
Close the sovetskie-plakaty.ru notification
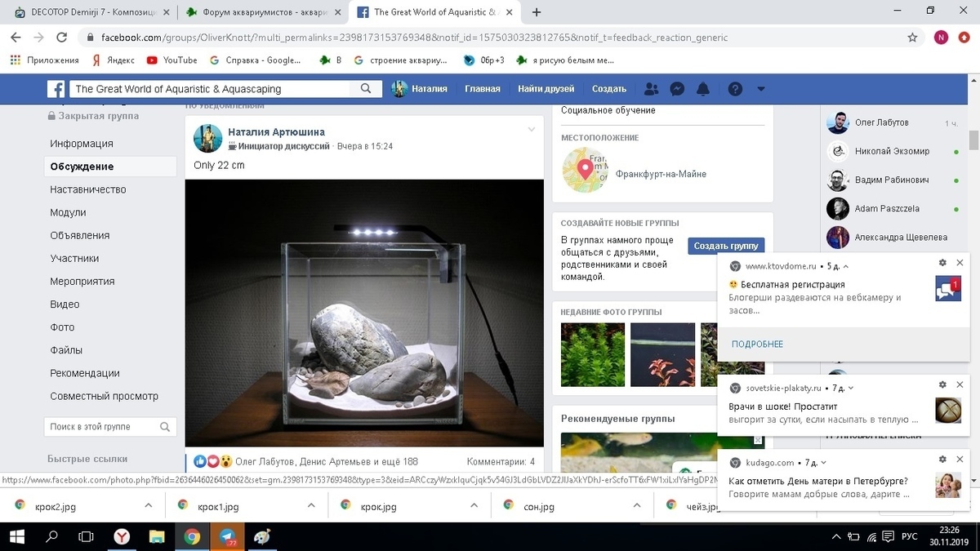pos(960,384)
